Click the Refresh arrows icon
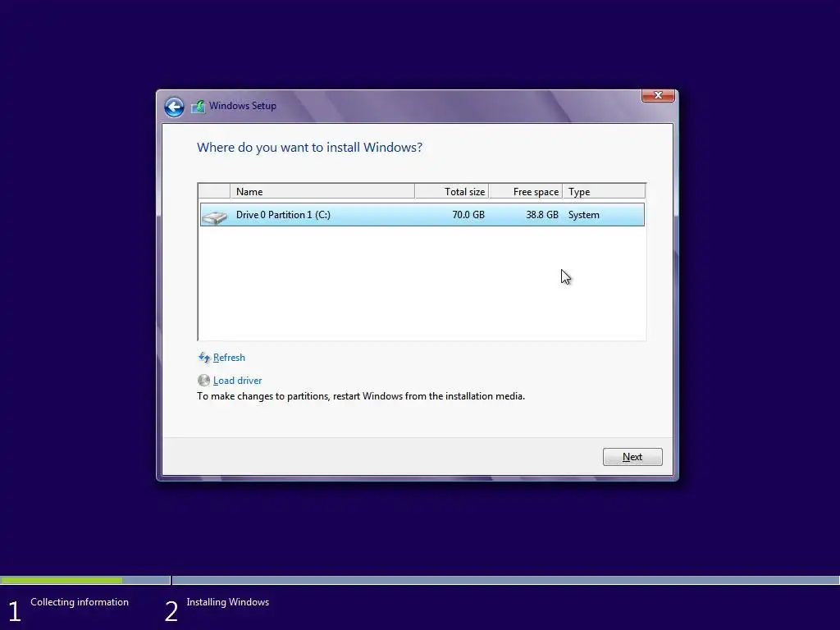Viewport: 840px width, 630px height. coord(204,358)
